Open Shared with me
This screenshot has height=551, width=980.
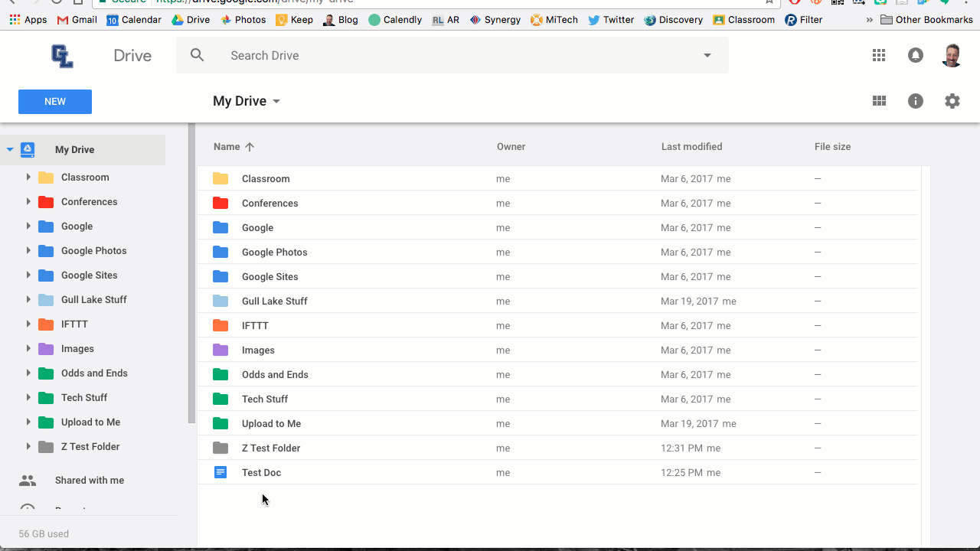[90, 481]
